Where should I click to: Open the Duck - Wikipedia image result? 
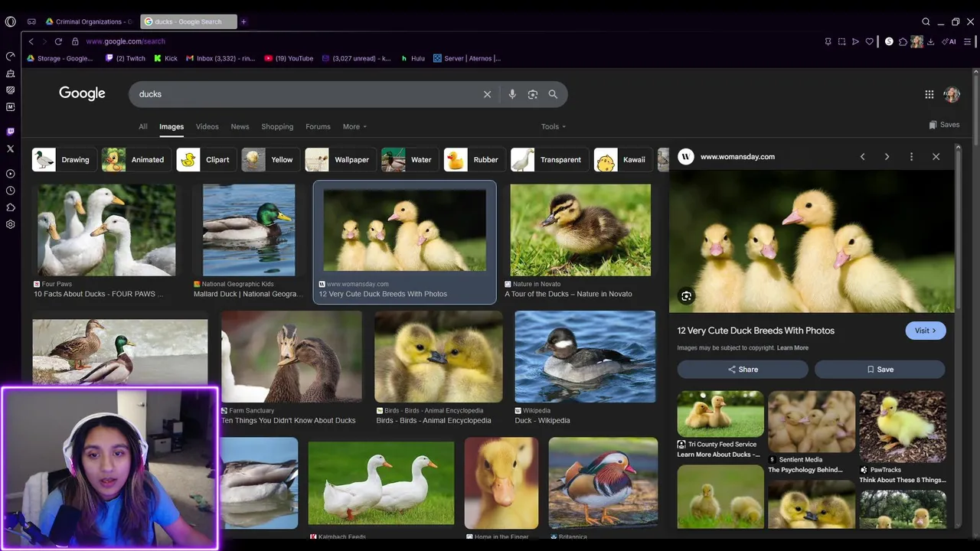tap(585, 357)
